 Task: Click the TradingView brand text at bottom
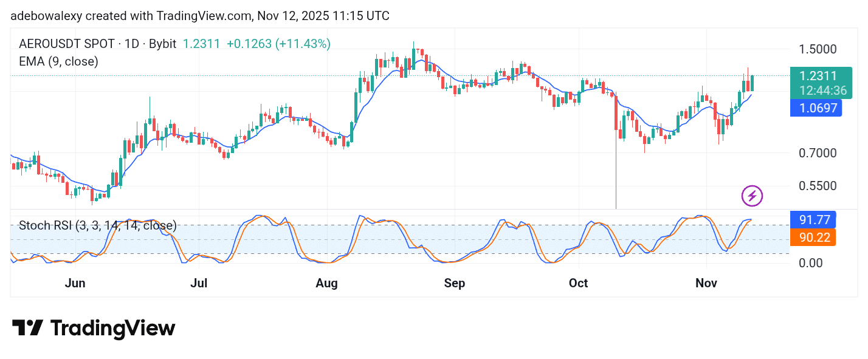pos(112,329)
